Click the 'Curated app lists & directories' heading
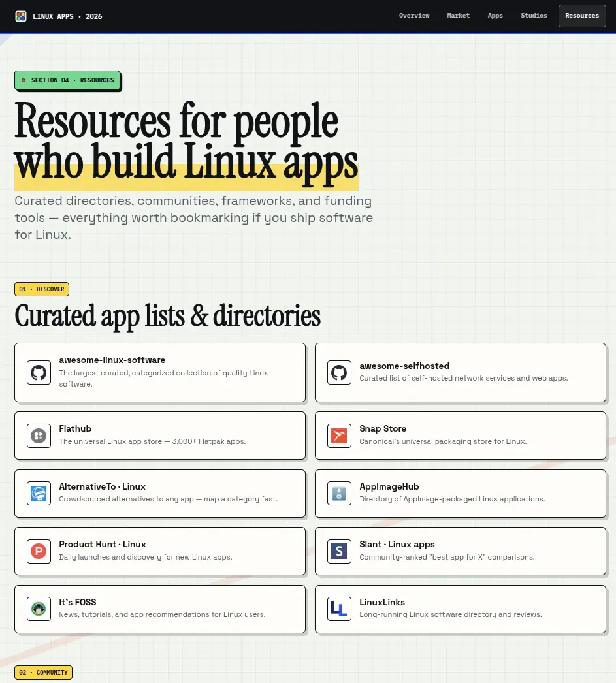Viewport: 616px width, 683px height. click(168, 316)
